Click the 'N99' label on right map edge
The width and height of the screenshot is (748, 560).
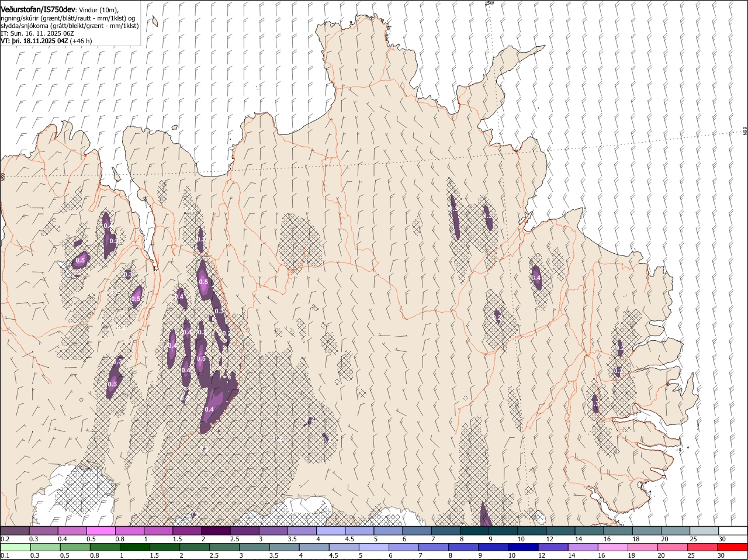click(745, 132)
